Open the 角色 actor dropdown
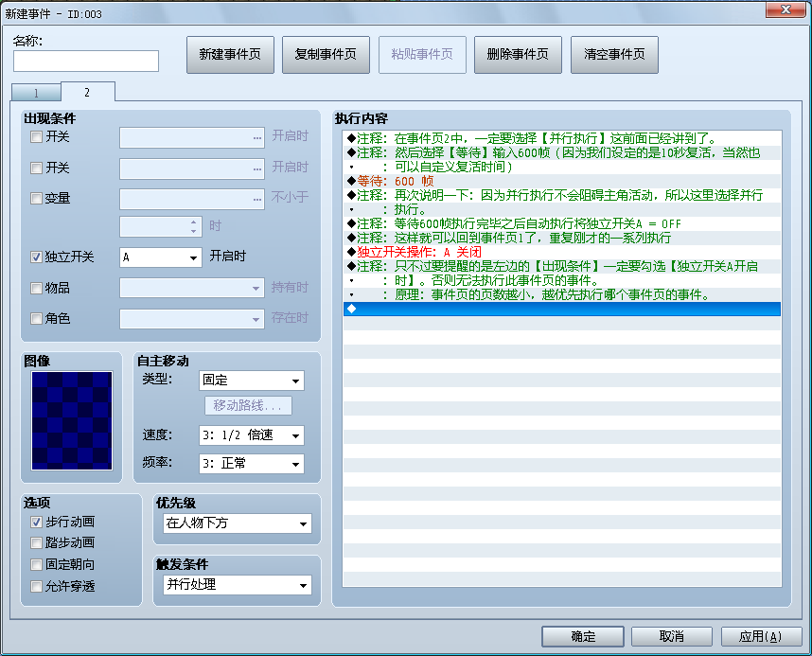Screen dimensions: 812x656 point(192,318)
